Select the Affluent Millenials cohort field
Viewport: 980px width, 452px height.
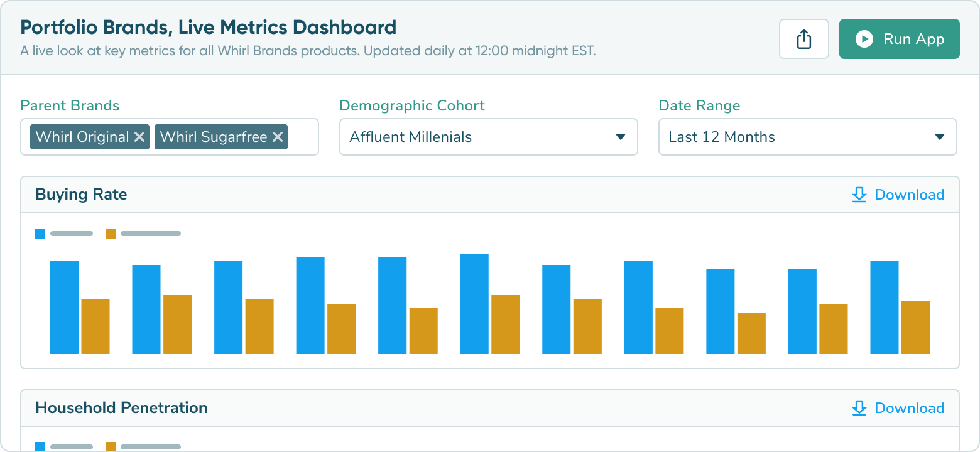489,137
